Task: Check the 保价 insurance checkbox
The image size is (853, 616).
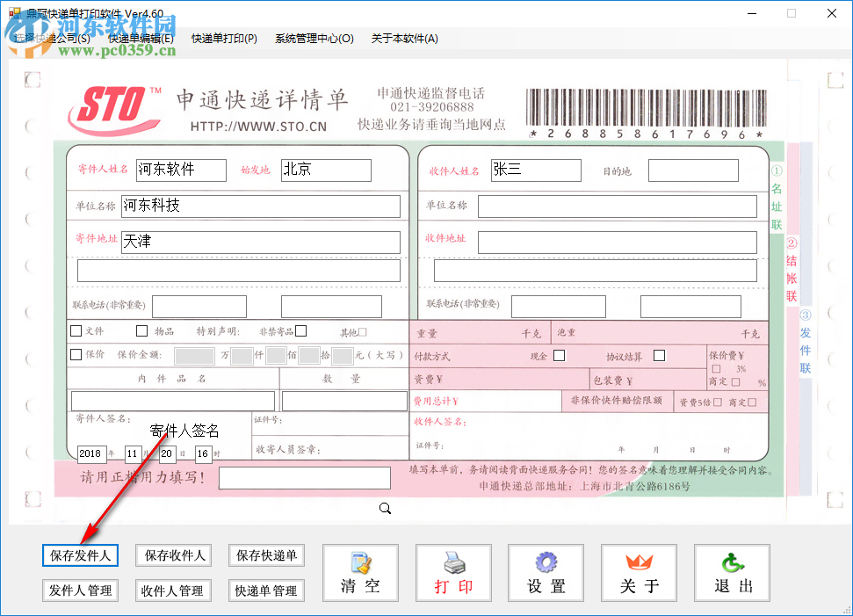Action: click(x=76, y=355)
